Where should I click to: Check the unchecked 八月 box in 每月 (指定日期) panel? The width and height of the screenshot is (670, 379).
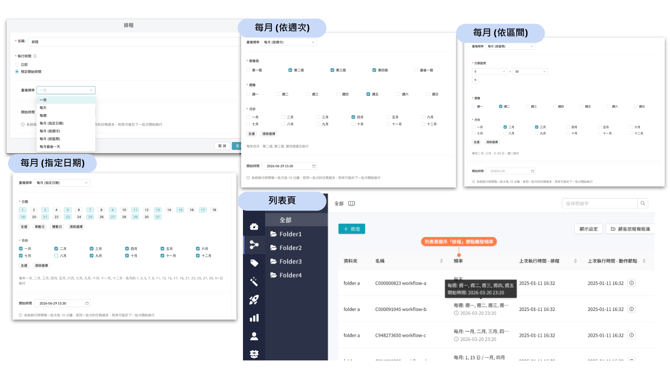coord(56,256)
